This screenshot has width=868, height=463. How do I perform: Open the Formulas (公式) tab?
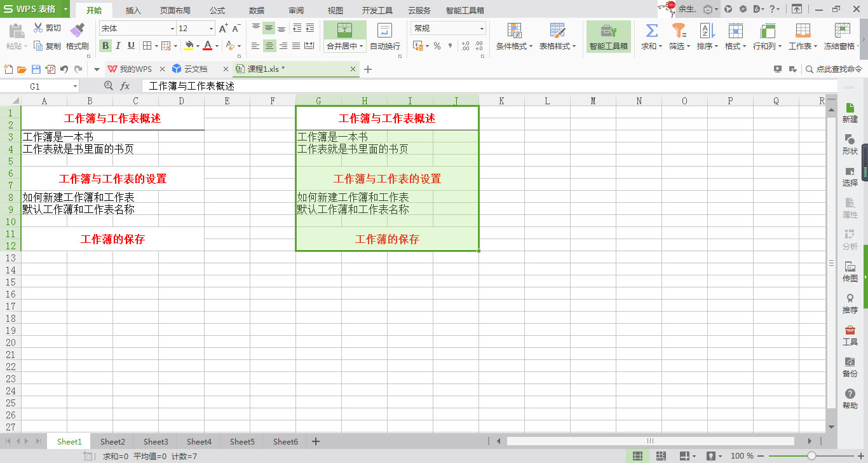(217, 11)
